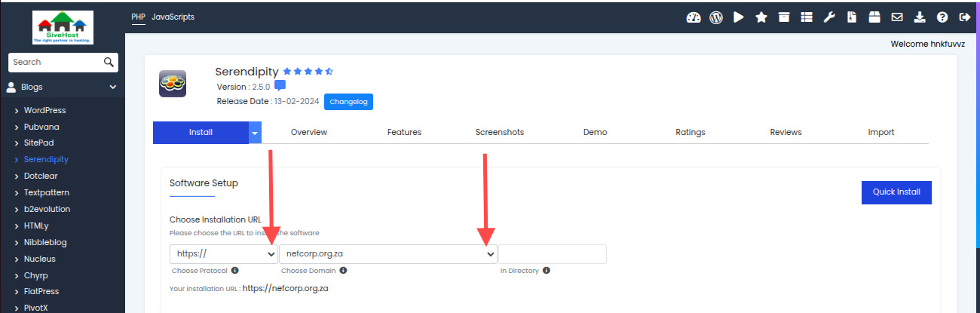Open the WordPress manager icon
This screenshot has height=313, width=980.
[716, 17]
